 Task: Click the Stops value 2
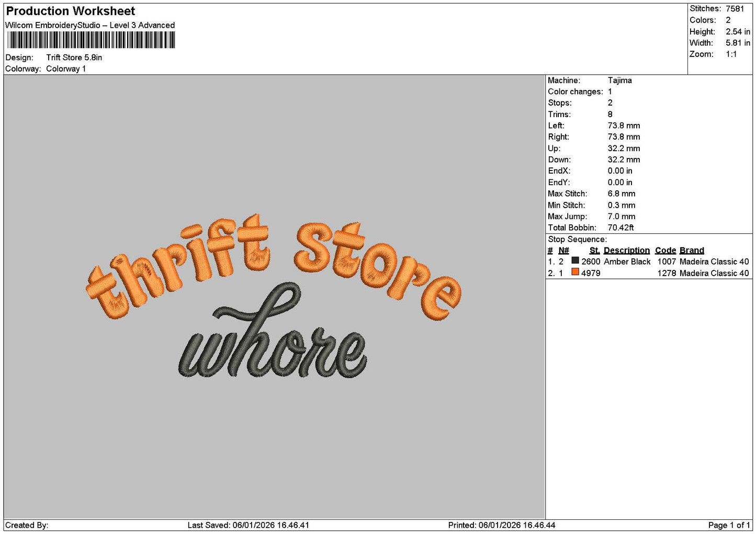click(x=610, y=103)
